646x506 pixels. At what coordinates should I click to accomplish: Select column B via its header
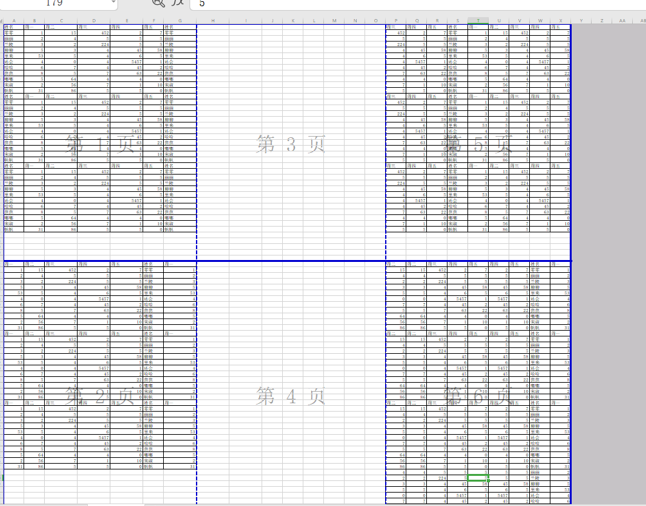point(34,21)
